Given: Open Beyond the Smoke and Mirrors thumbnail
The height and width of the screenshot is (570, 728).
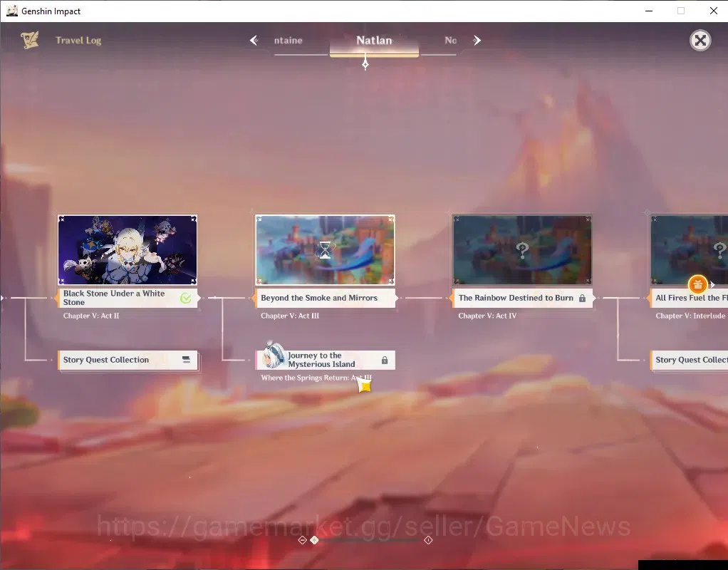Looking at the screenshot, I should (x=325, y=249).
